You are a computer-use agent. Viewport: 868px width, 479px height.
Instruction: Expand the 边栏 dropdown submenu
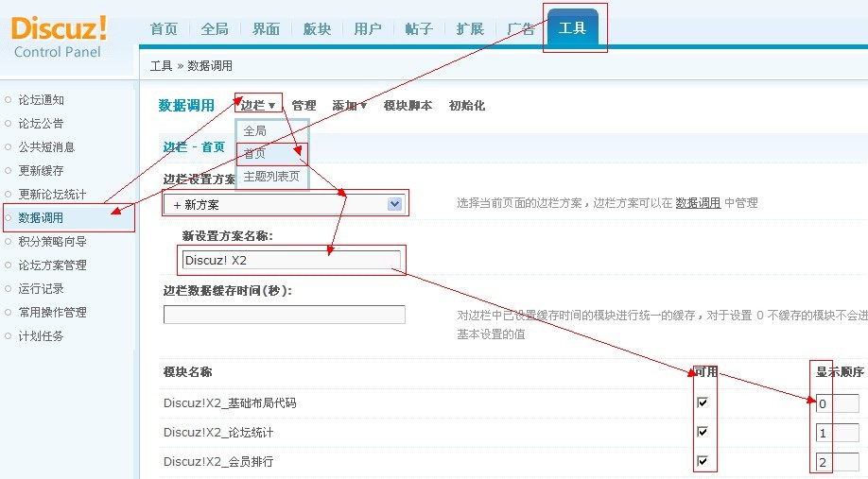pyautogui.click(x=258, y=105)
